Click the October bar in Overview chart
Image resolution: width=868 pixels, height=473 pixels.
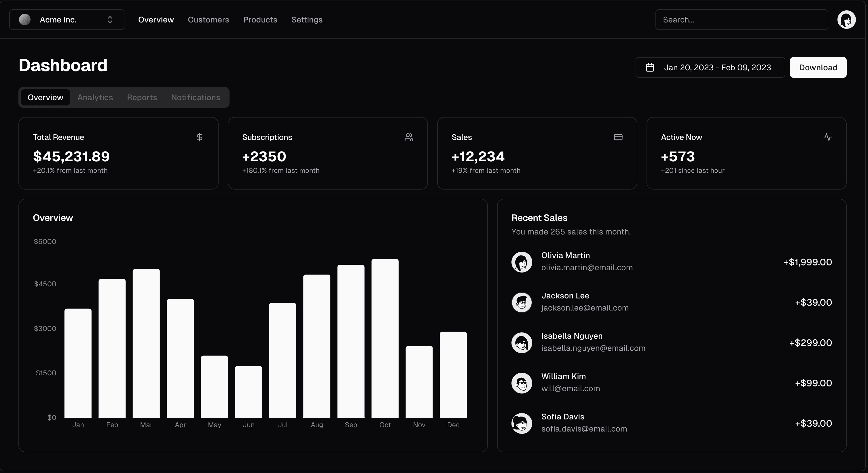pos(385,338)
